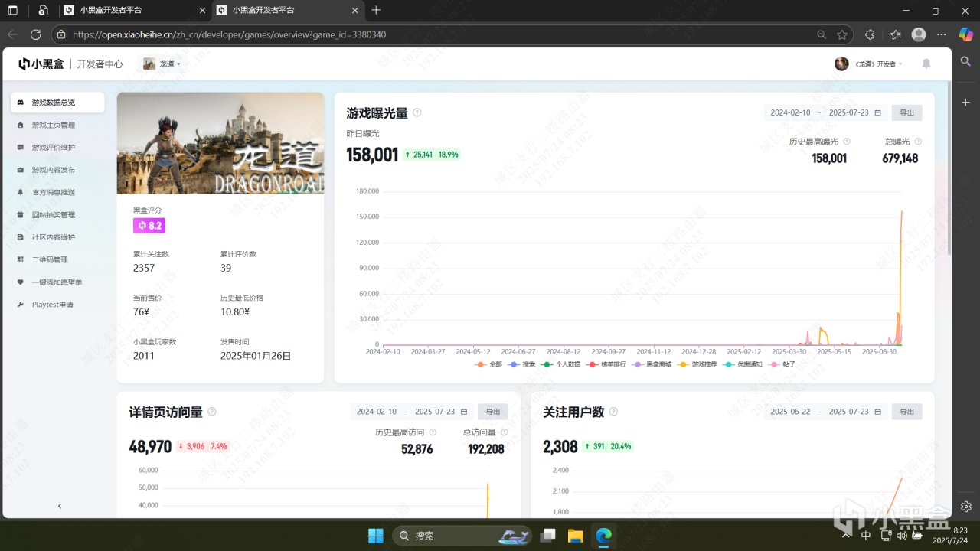Open 回帖抽奖管理 in the sidebar
Image resolution: width=980 pixels, height=551 pixels.
tap(58, 215)
